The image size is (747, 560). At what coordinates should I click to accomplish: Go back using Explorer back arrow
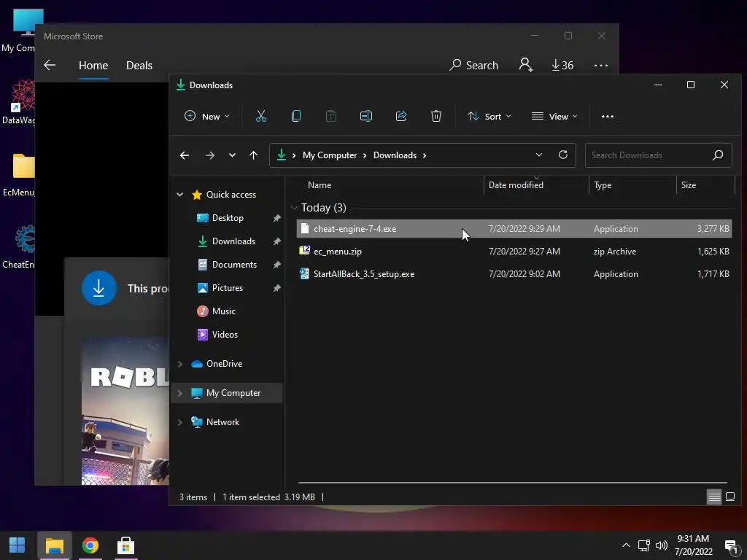[185, 155]
